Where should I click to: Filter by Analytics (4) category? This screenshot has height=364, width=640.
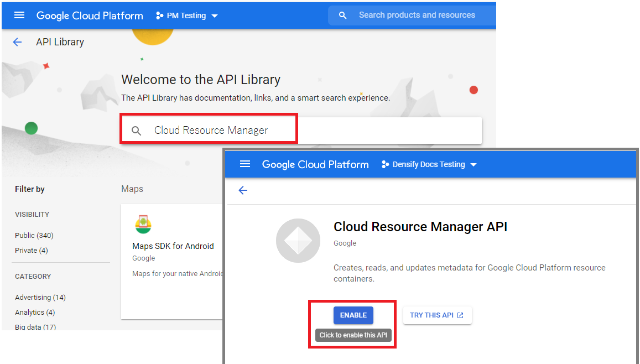click(x=35, y=313)
